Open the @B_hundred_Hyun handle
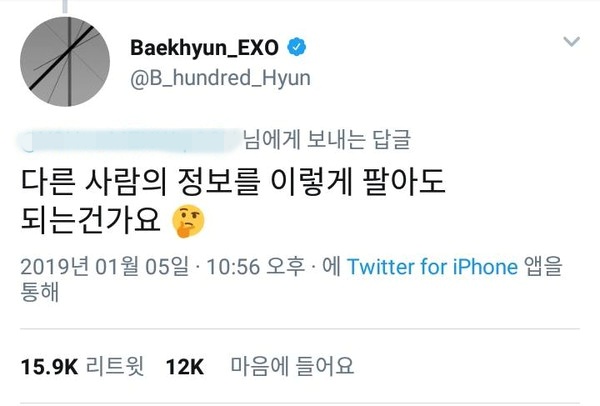 220,78
